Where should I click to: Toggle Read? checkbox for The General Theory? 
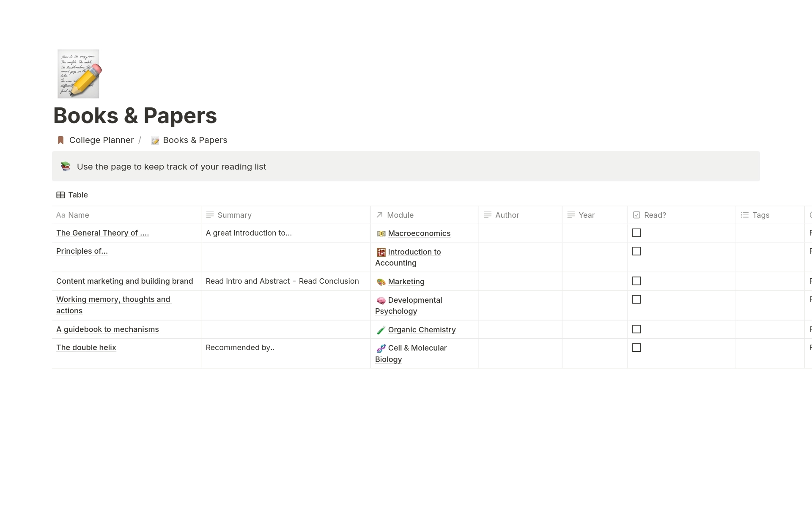click(x=637, y=233)
